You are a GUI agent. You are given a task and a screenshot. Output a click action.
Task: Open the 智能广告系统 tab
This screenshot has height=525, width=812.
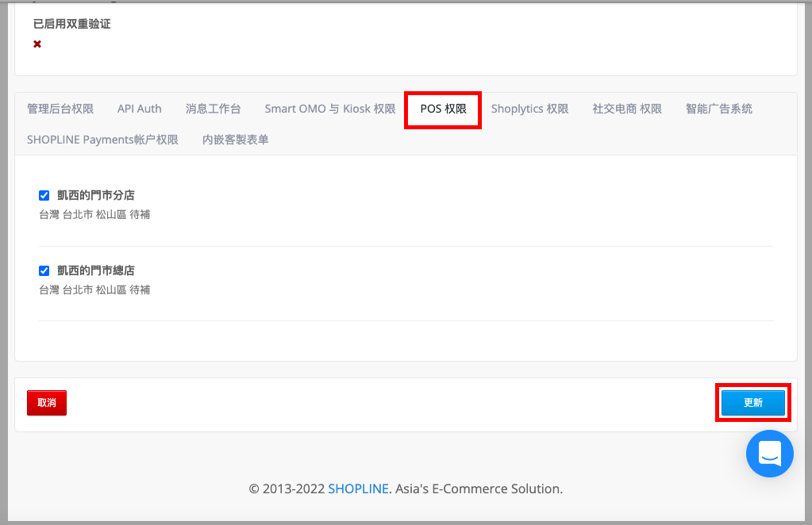719,109
